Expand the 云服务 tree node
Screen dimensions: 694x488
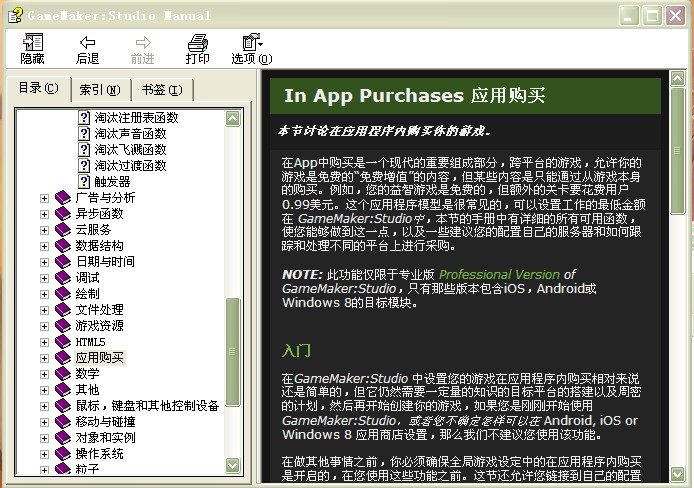pos(44,230)
